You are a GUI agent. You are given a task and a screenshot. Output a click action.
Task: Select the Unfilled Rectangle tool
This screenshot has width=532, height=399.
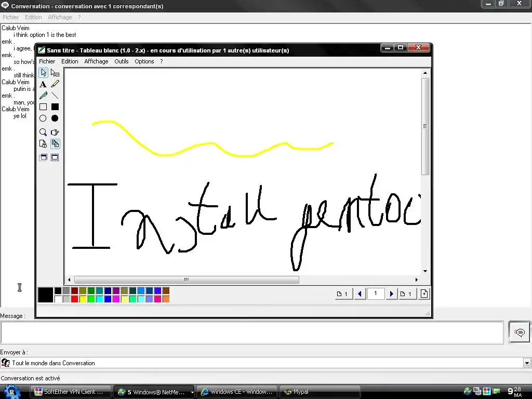43,107
